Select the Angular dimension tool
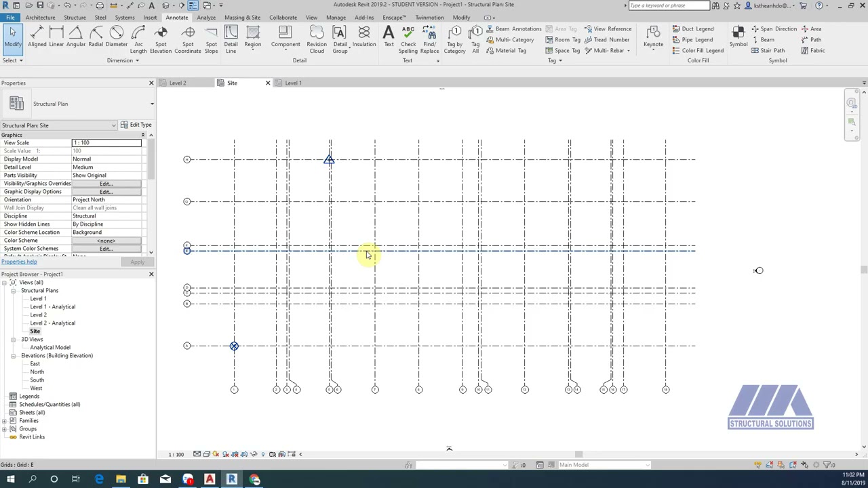Screen dimensions: 868x488 click(76, 37)
